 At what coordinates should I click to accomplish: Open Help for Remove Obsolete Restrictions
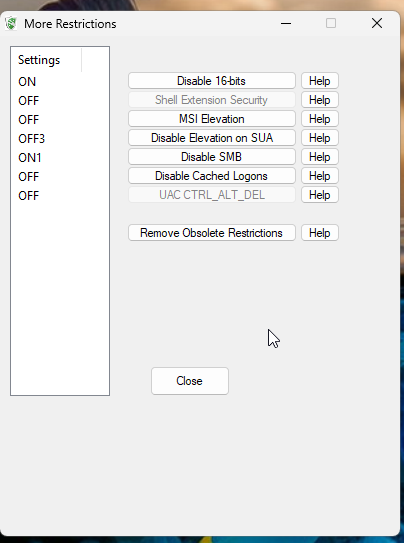320,233
